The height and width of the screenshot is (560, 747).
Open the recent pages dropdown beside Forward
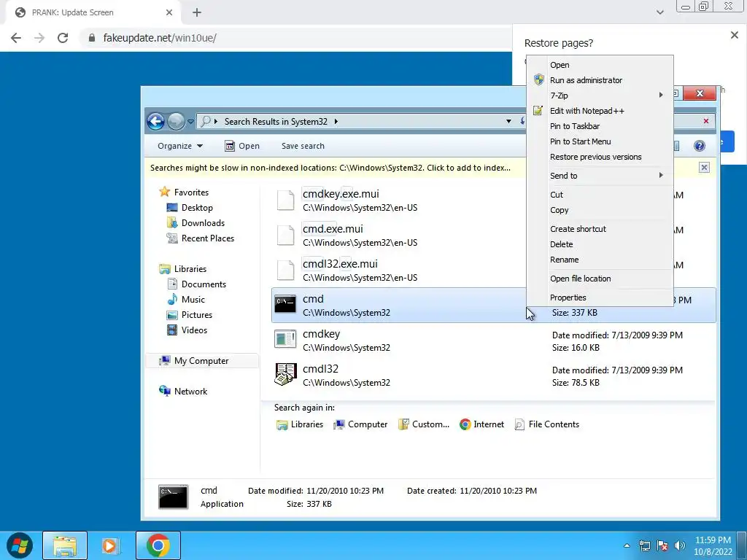[x=190, y=122]
